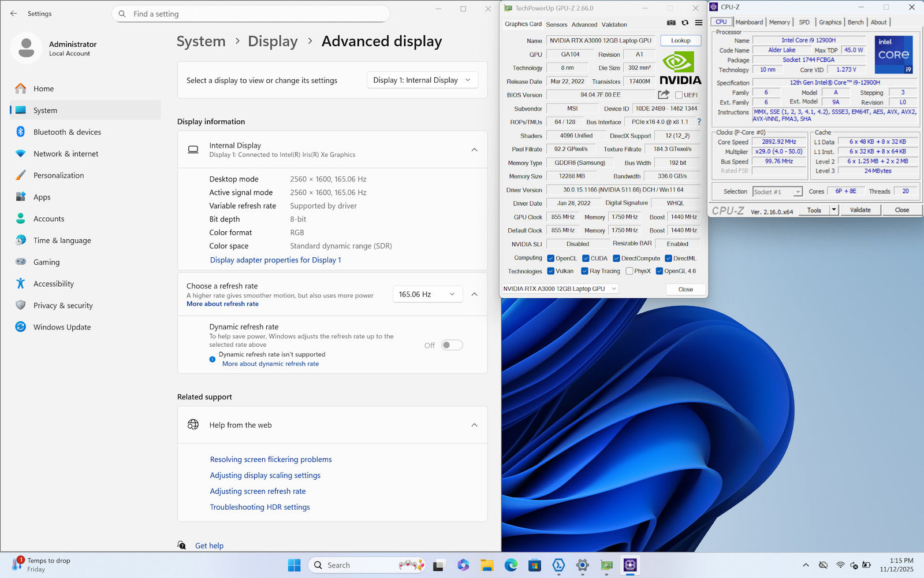
Task: Toggle the Dynamic refresh rate switch
Action: click(x=452, y=345)
